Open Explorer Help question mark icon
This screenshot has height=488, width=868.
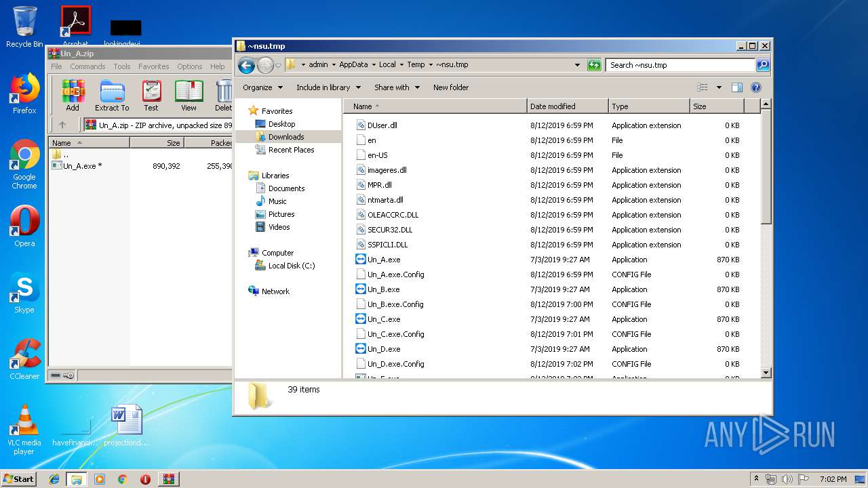[756, 87]
